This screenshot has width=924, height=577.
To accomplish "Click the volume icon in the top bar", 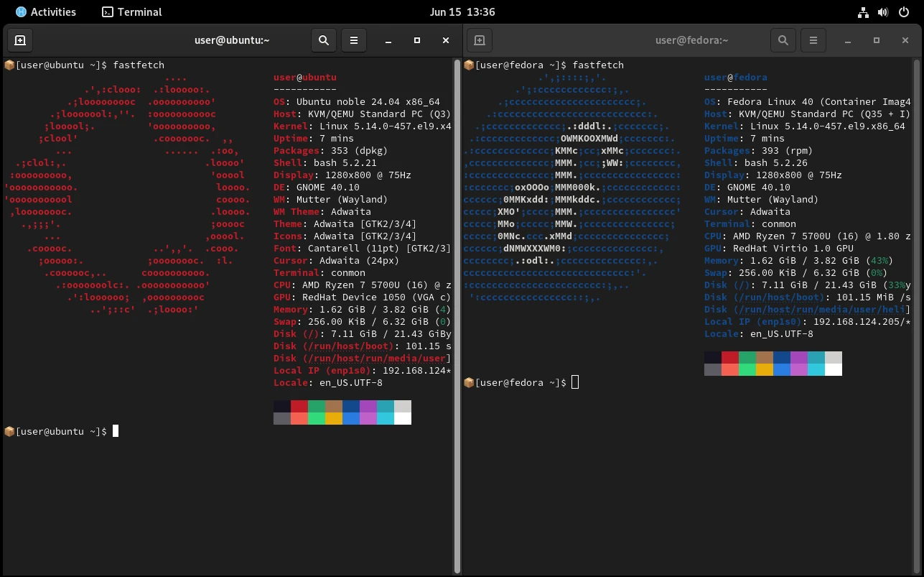I will pos(883,12).
